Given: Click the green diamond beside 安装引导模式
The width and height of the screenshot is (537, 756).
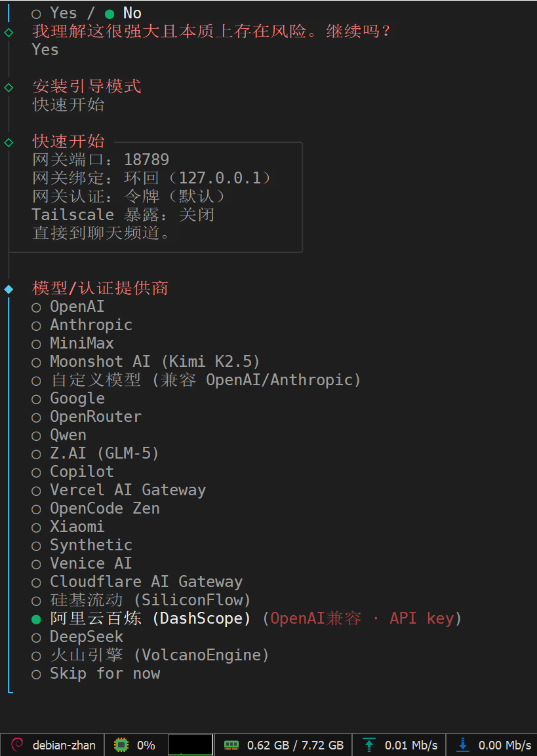Looking at the screenshot, I should [9, 86].
